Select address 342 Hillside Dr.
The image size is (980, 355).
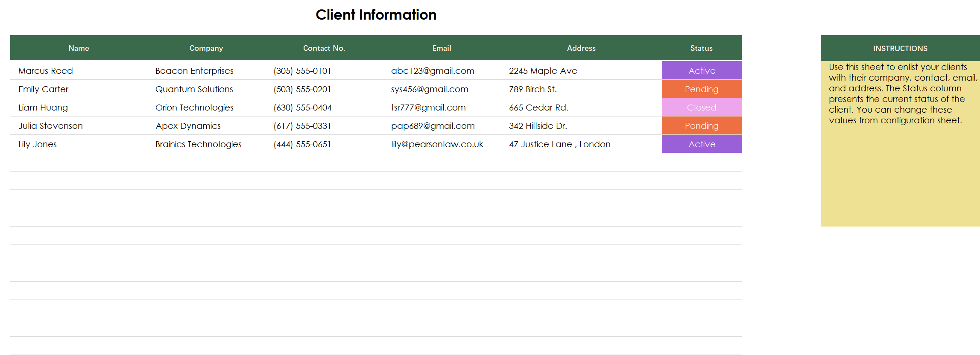click(x=538, y=126)
